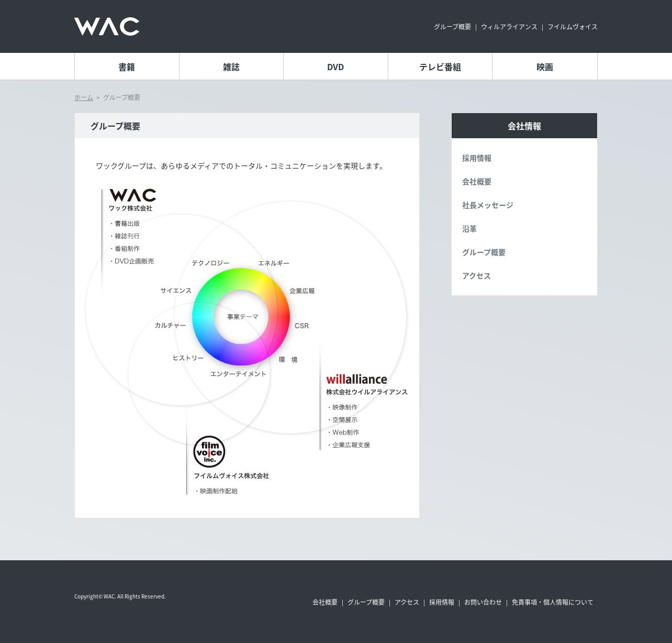Open sidebar item アクセス

[x=476, y=276]
